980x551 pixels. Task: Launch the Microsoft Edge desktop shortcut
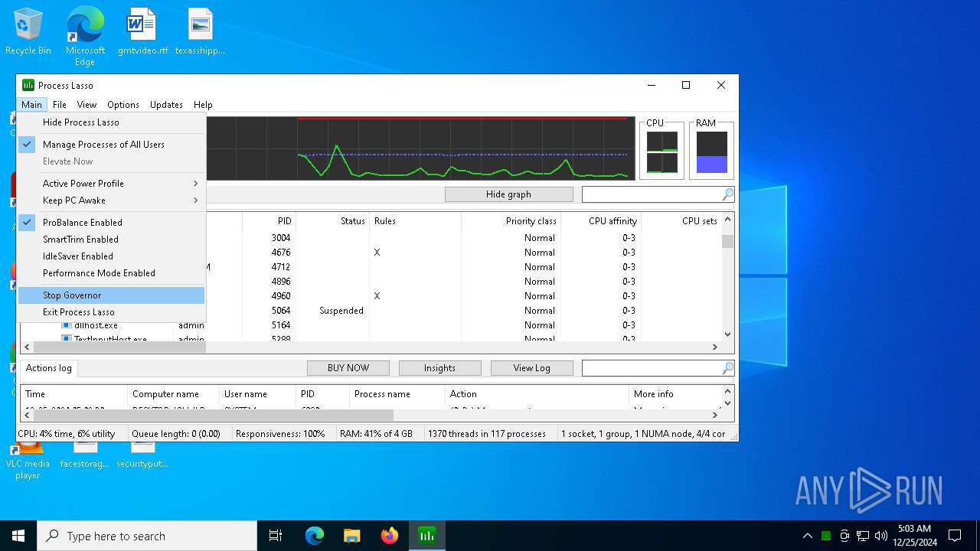(x=85, y=36)
